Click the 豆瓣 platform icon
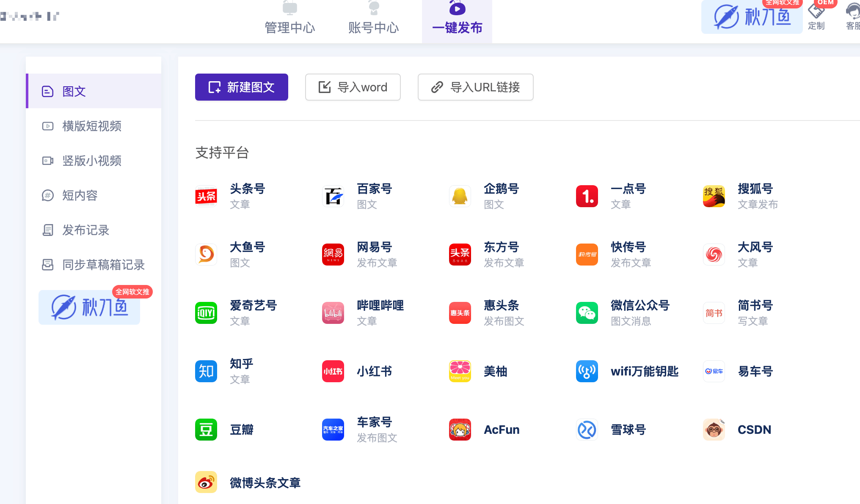860x504 pixels. pos(206,430)
